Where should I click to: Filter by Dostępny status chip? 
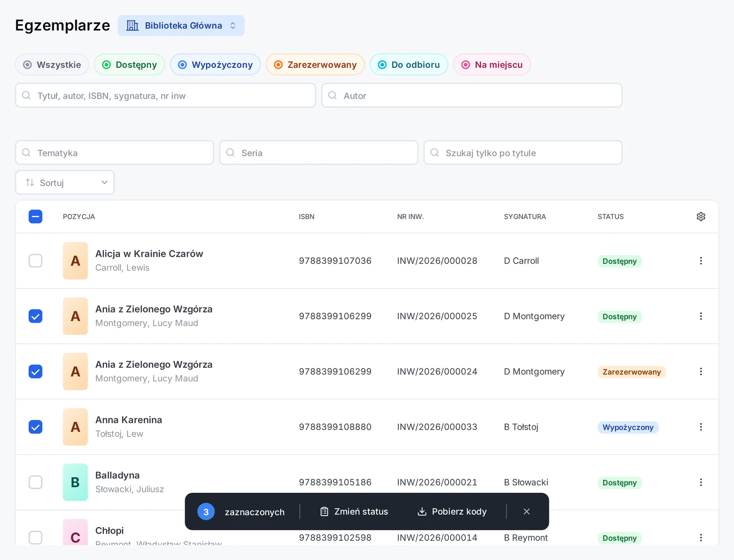[x=130, y=65]
